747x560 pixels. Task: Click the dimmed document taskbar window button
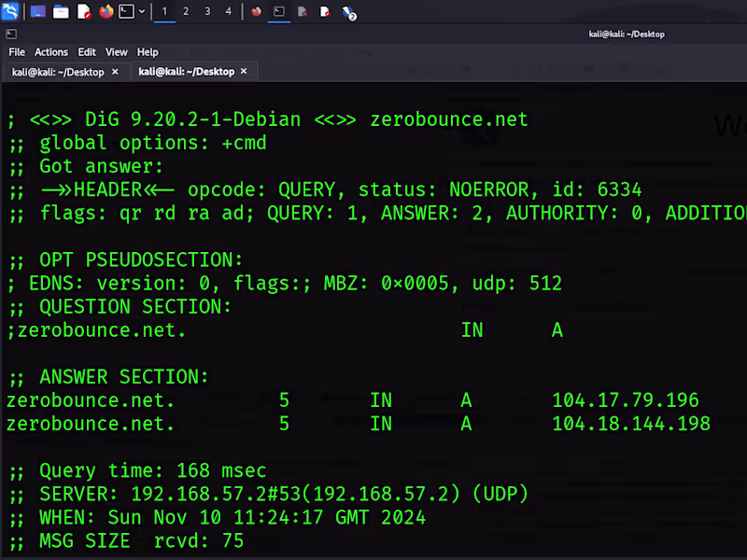pos(302,11)
